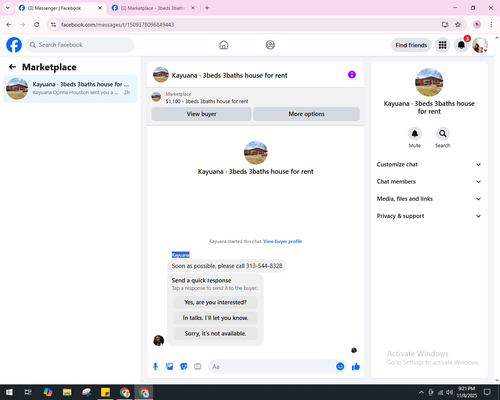Click the browser address bar URL
Screen dimensions: 500x400
pos(117,25)
